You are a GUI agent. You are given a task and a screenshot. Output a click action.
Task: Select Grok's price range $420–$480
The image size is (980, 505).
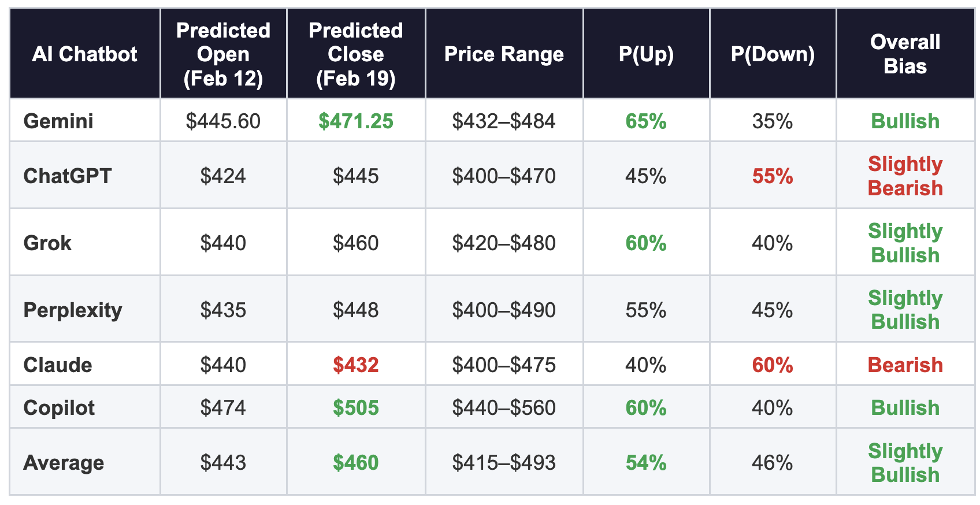pyautogui.click(x=504, y=243)
